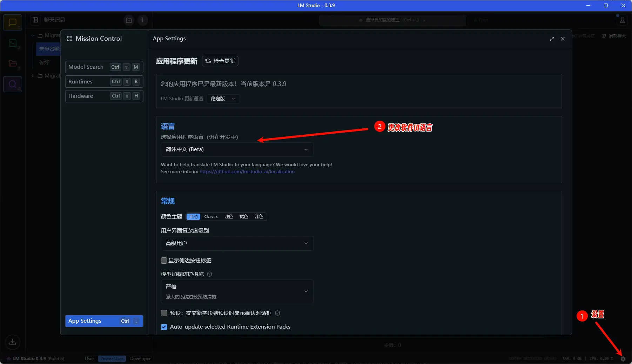
Task: Open My Models folder sidebar icon
Action: (13, 63)
